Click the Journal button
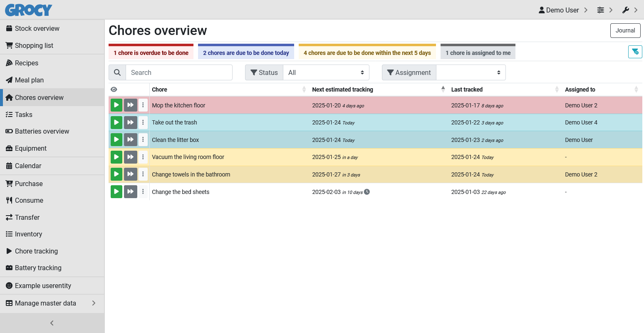The image size is (644, 333). pos(625,30)
